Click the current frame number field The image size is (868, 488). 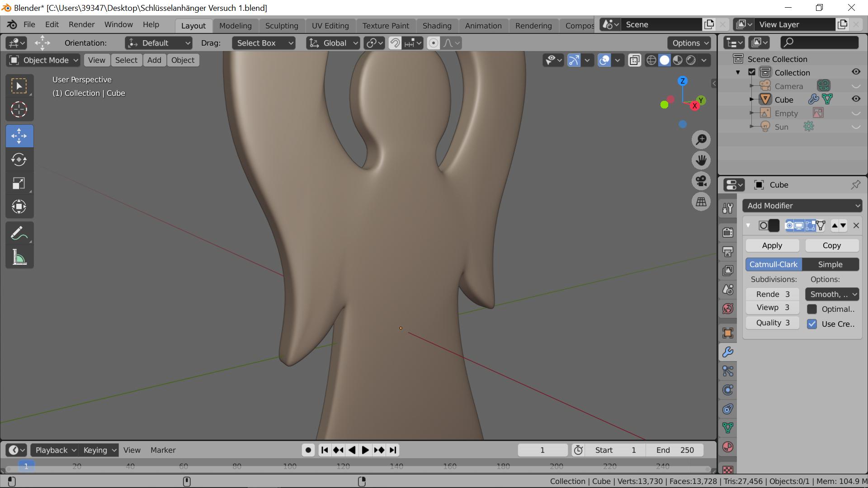(x=542, y=450)
